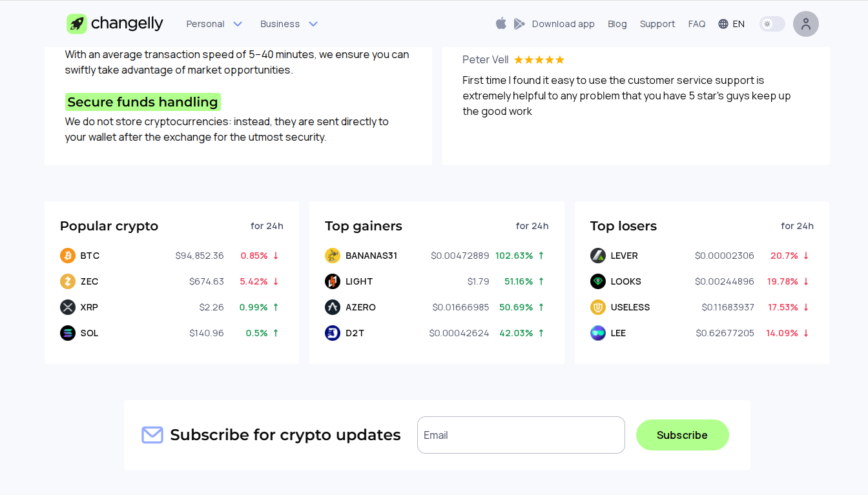
Task: Click the USELESS coin icon
Action: click(598, 307)
